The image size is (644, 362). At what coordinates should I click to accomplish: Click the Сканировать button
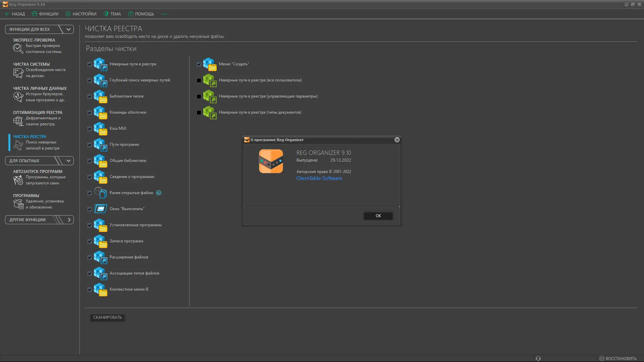click(107, 317)
